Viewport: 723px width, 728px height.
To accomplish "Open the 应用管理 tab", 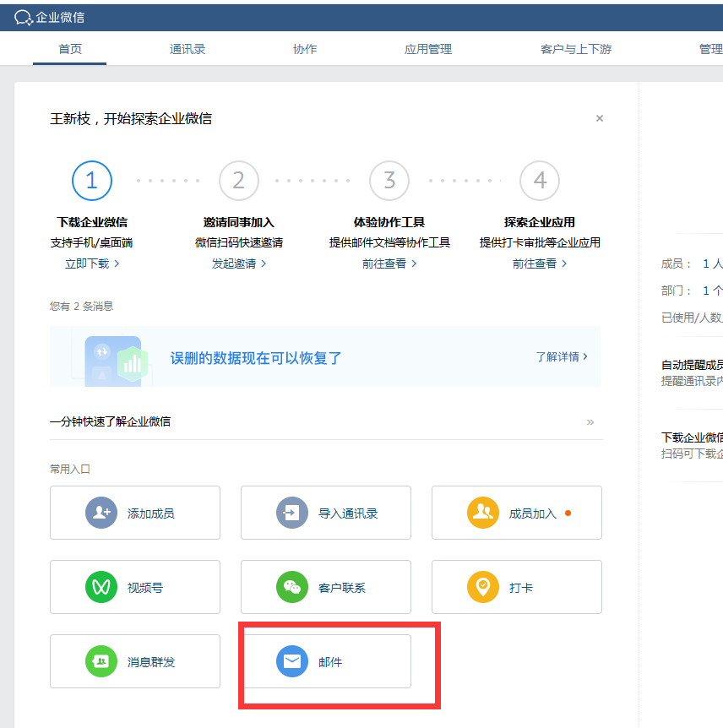I will pyautogui.click(x=427, y=49).
